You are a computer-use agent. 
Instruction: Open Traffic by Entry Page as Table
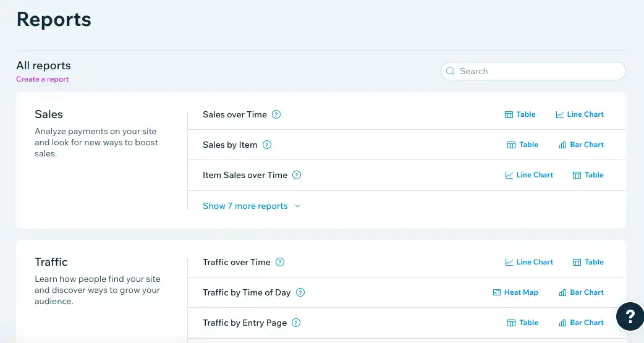pyautogui.click(x=522, y=323)
